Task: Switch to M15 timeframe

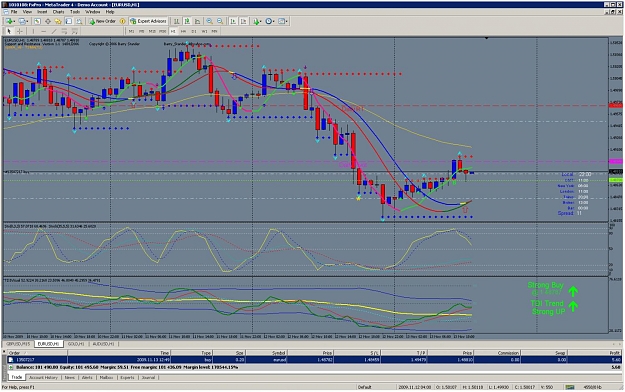Action: [x=152, y=31]
